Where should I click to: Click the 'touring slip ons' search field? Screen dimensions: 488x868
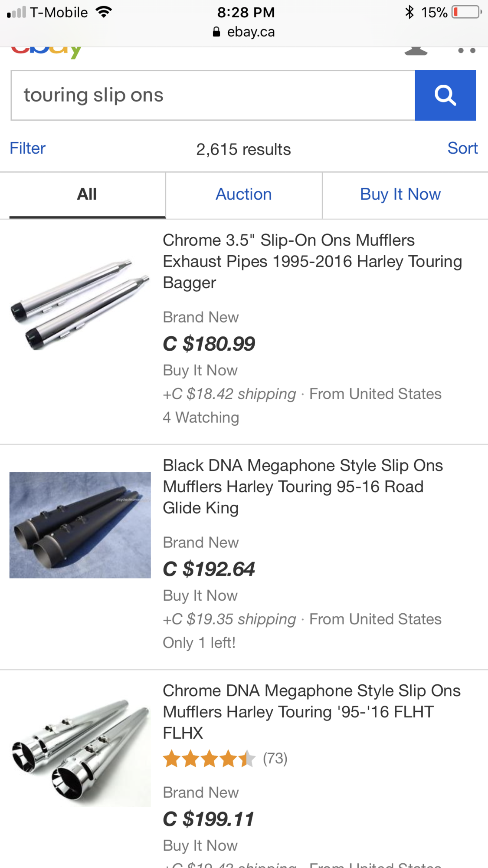(x=213, y=95)
